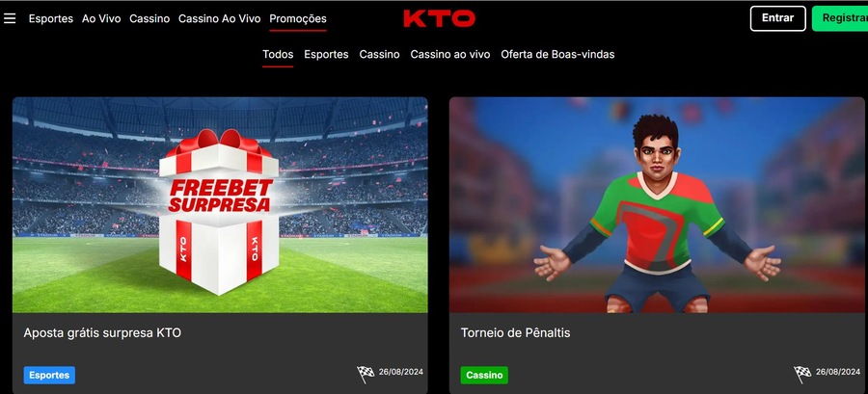Open Esportes in top navigation
The height and width of the screenshot is (394, 868).
pyautogui.click(x=51, y=18)
